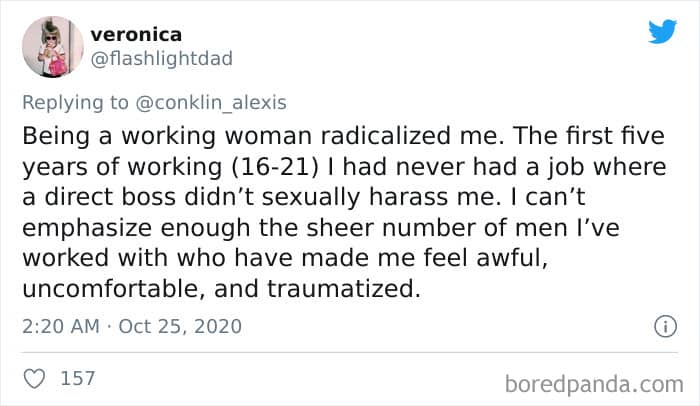Click the blue Twitter bird logo

[662, 31]
